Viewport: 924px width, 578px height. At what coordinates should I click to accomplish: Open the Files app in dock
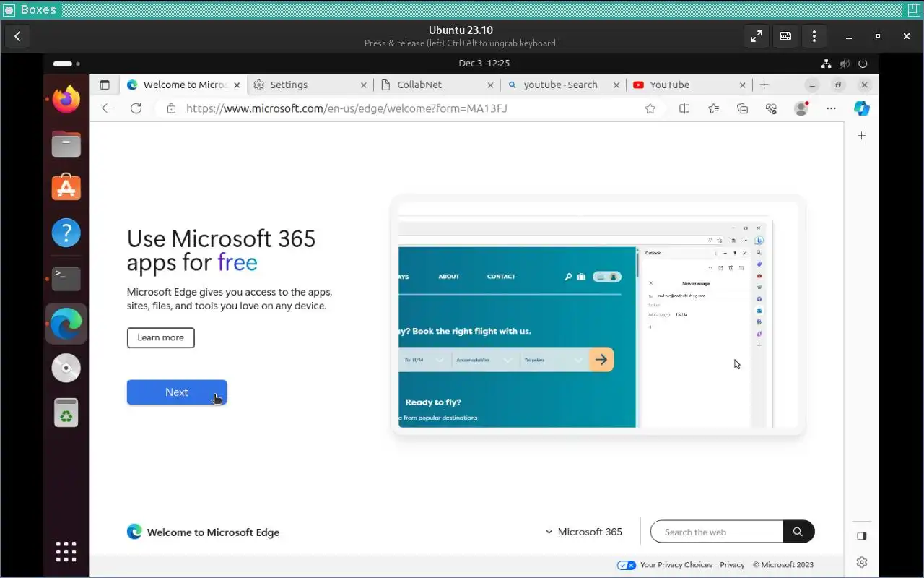point(66,144)
